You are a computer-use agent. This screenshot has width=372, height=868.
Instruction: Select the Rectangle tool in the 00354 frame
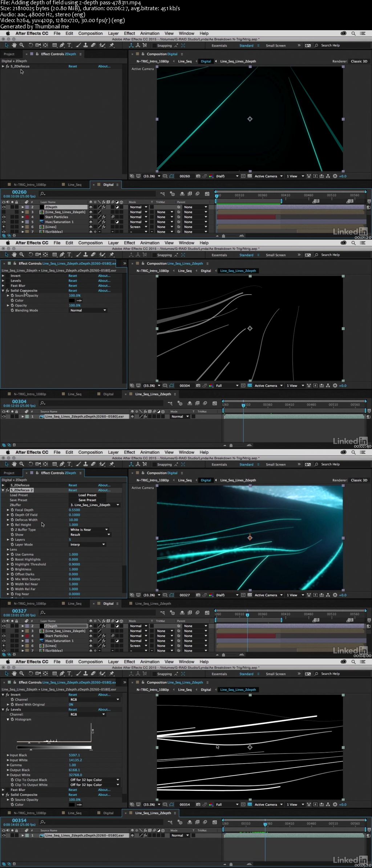pos(54,673)
